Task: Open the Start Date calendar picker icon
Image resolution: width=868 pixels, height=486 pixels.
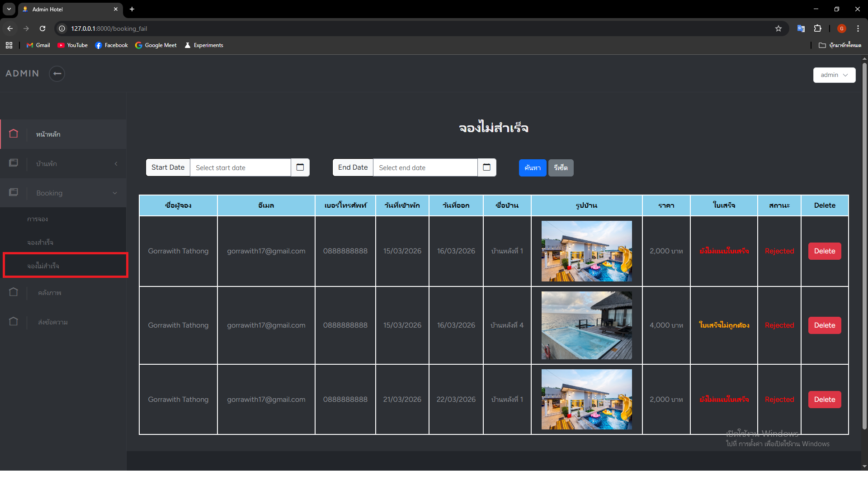Action: (300, 167)
